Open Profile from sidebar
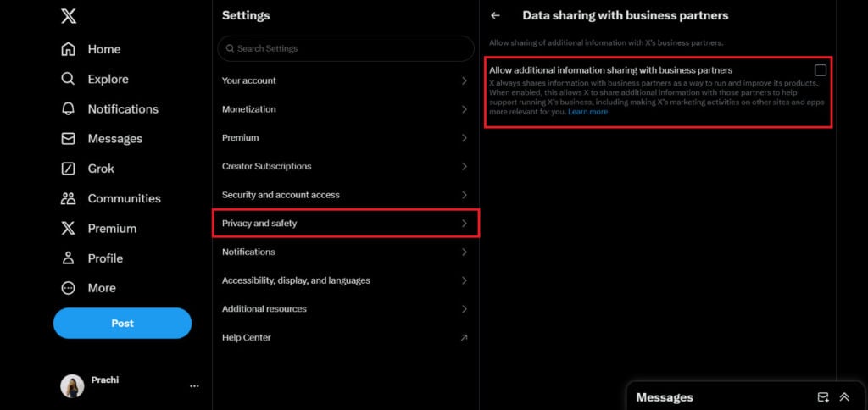 point(105,258)
